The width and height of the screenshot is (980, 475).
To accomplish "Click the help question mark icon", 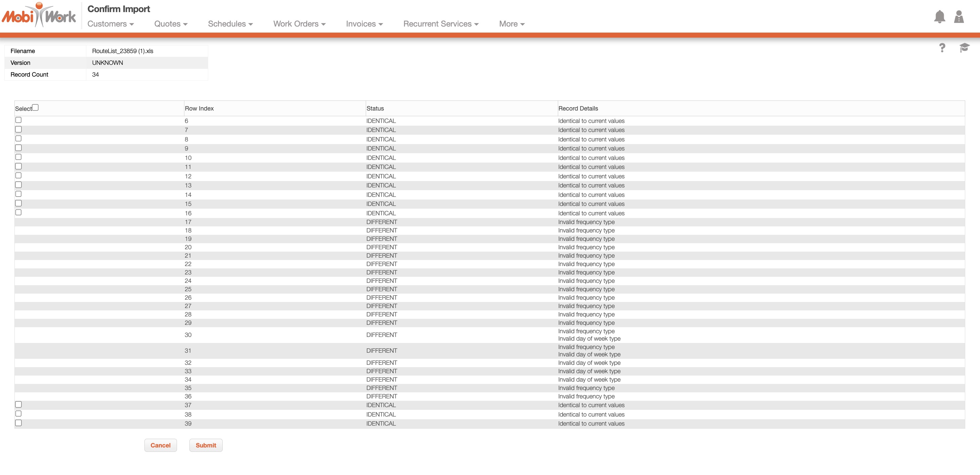I will 942,48.
